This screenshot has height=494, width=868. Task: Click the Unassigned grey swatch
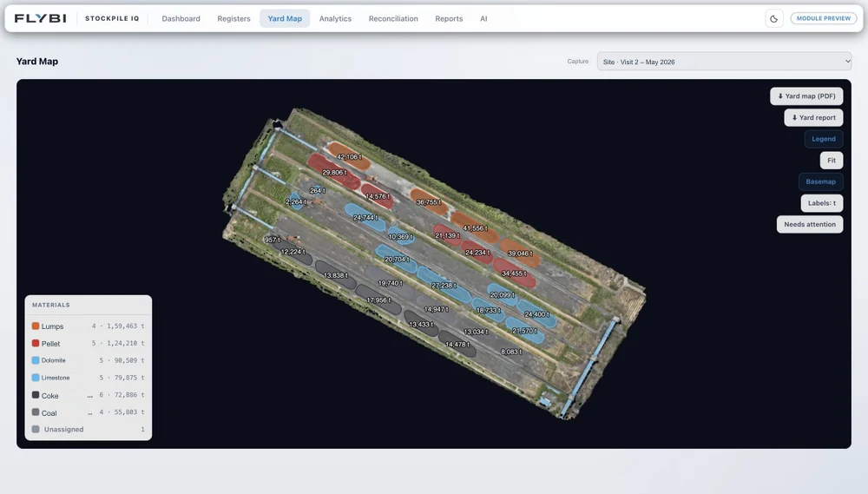[36, 429]
